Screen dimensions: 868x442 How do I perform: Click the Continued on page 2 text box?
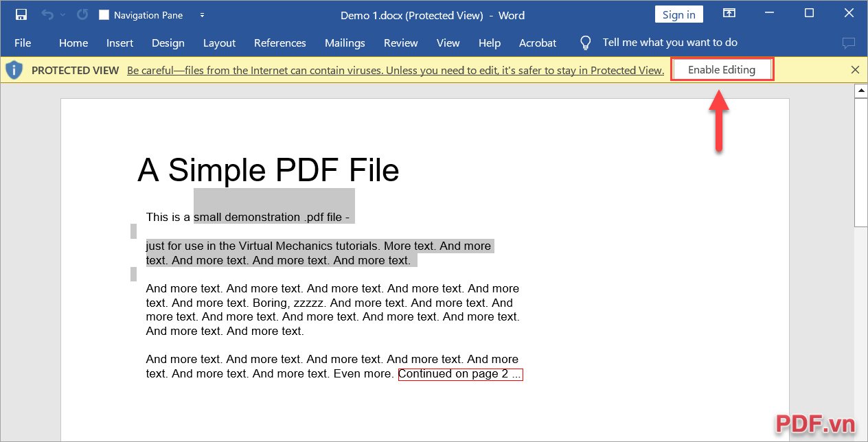[x=460, y=374]
